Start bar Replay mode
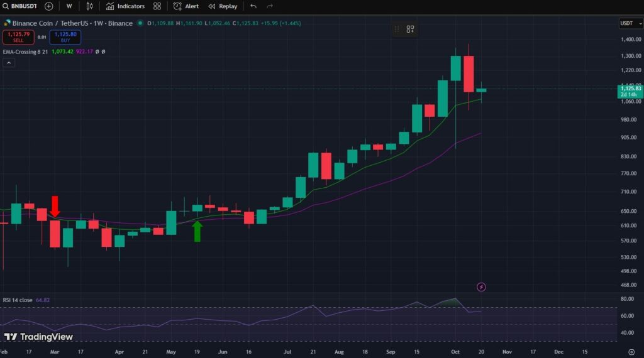The height and width of the screenshot is (358, 644). coord(223,6)
